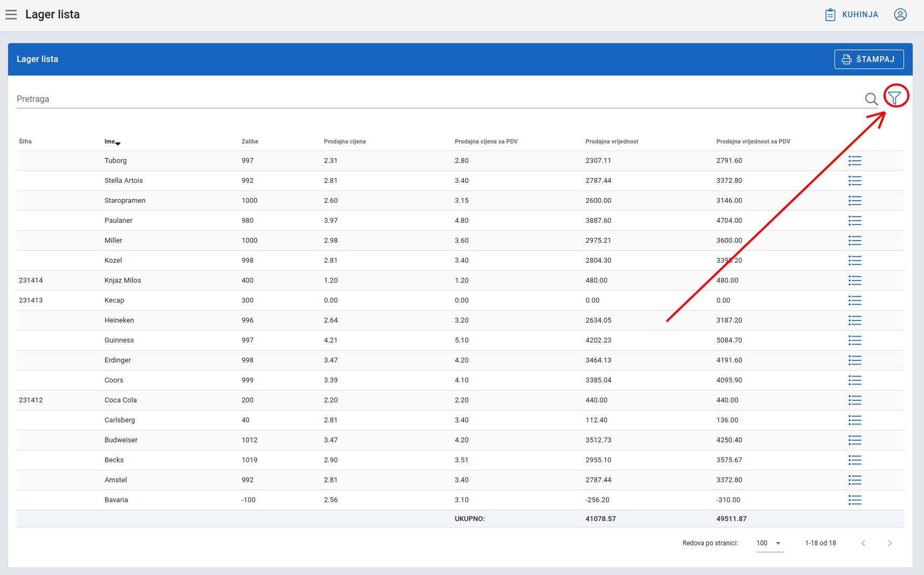924x575 pixels.
Task: Click the 1-18 od 18 pagination text
Action: click(x=820, y=543)
